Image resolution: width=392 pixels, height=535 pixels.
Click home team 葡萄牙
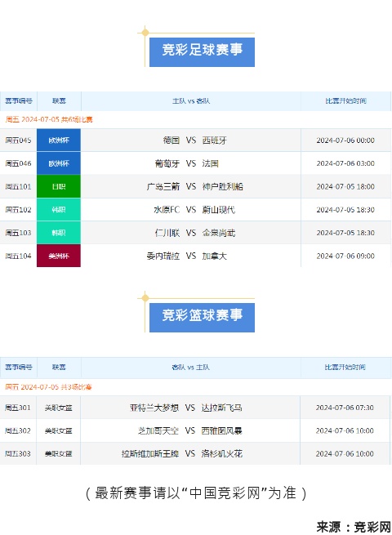[x=167, y=163]
